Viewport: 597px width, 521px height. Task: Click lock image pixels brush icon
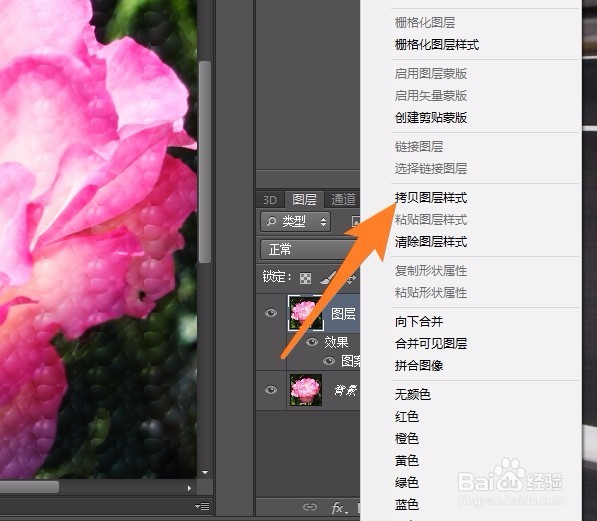click(x=328, y=278)
